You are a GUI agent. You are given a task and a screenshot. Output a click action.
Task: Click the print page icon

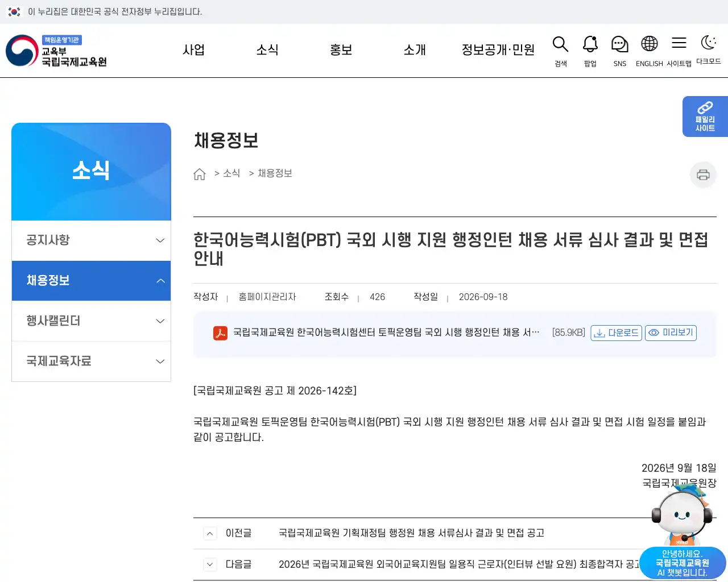(703, 174)
